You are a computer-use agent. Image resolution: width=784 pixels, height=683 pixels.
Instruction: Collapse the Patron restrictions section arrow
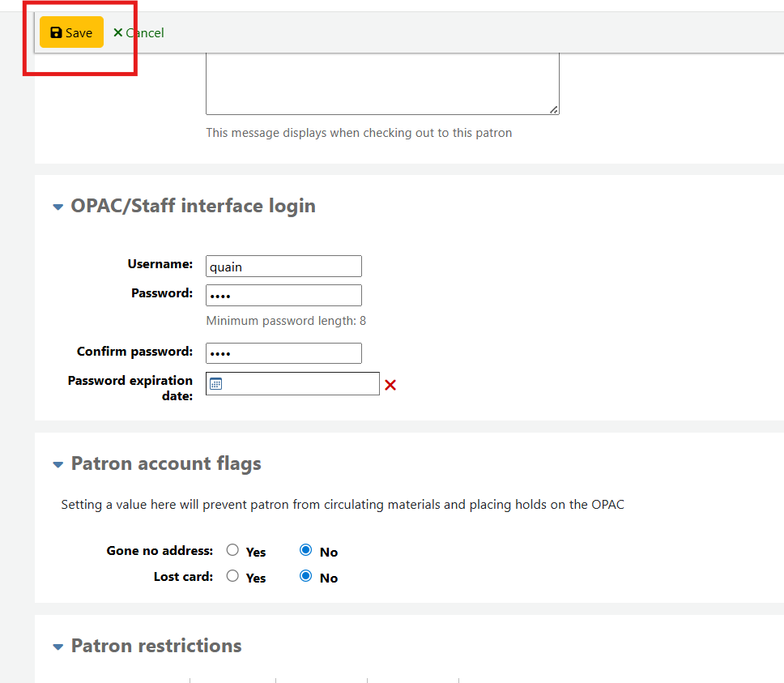58,647
